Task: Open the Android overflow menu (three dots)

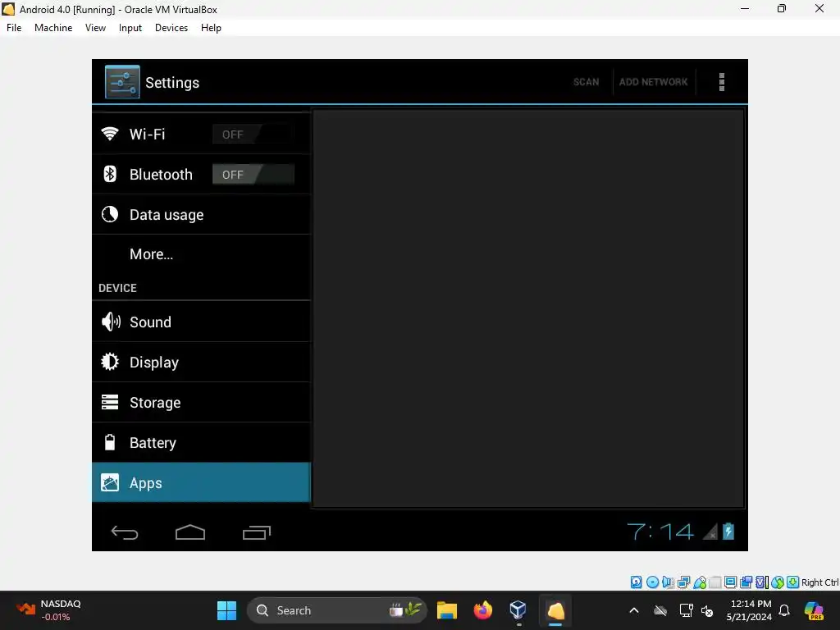Action: point(722,82)
